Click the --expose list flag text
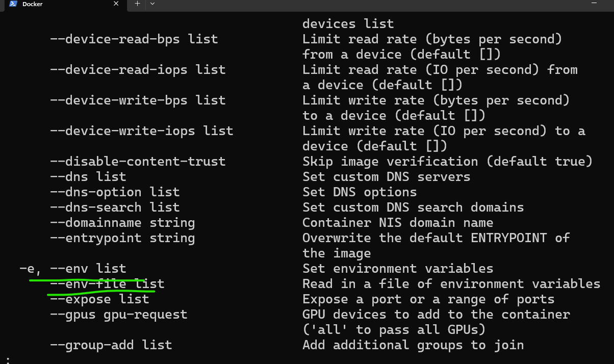The image size is (614, 364). 99,299
